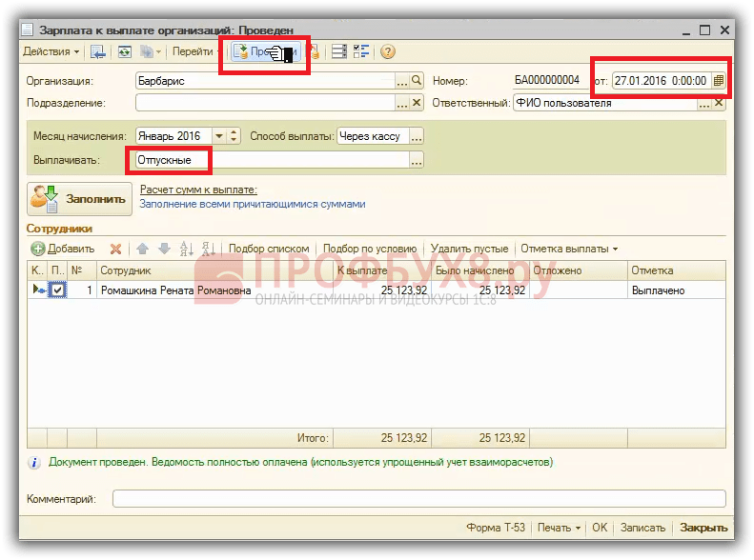
Task: Click the Записать button
Action: pos(642,528)
